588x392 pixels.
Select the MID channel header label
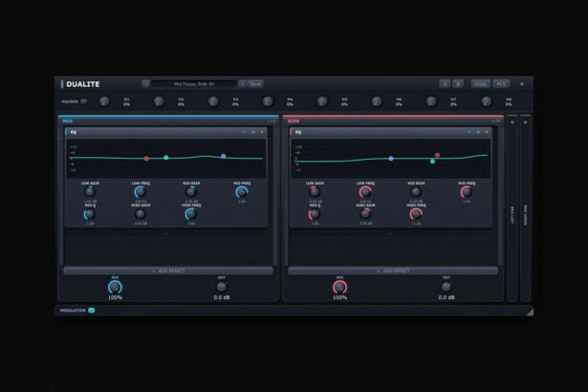(68, 121)
